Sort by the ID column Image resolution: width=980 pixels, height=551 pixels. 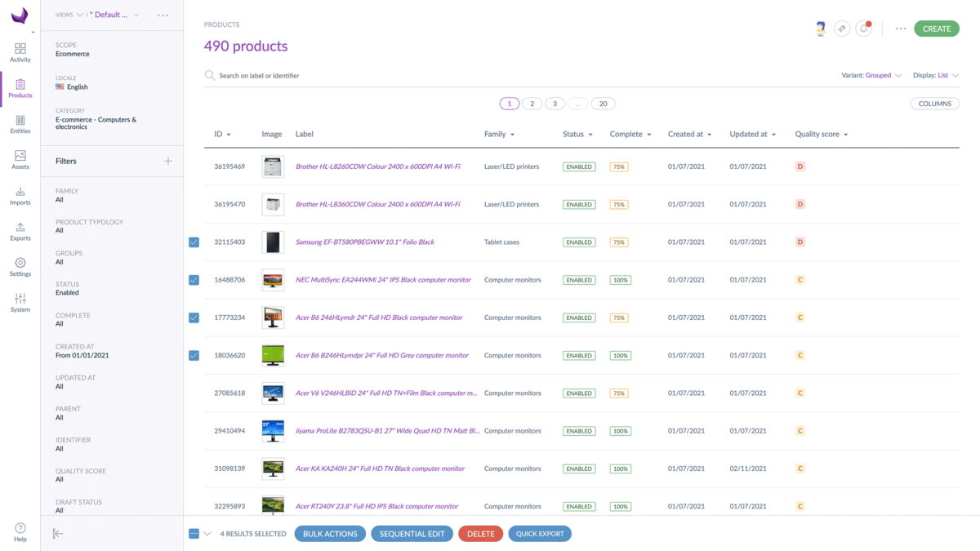coord(222,134)
